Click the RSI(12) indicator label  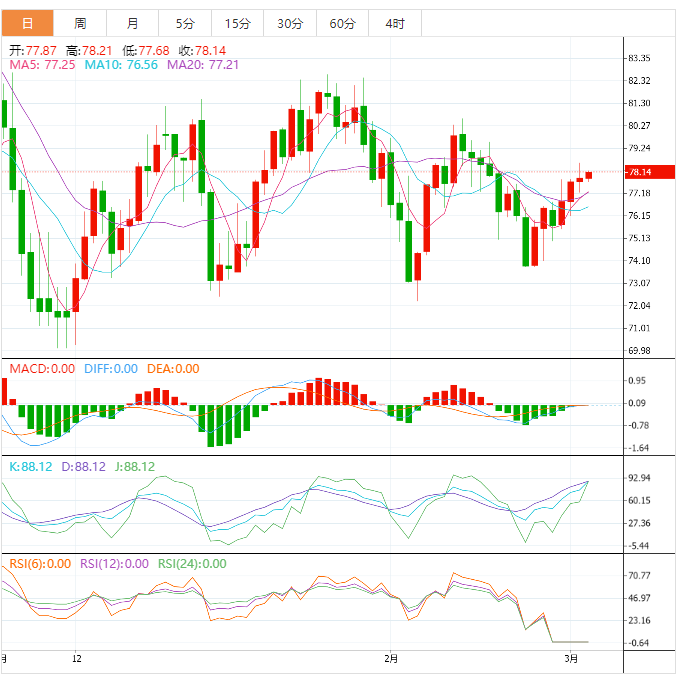[x=114, y=563]
